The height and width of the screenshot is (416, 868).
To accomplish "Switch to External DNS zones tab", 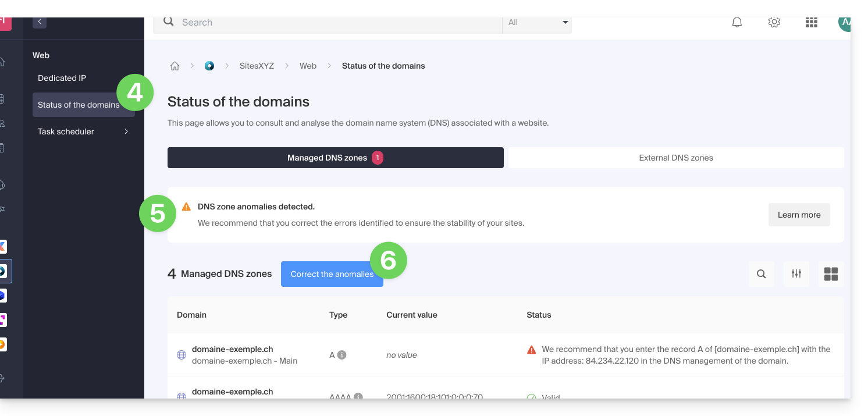I will [x=675, y=158].
